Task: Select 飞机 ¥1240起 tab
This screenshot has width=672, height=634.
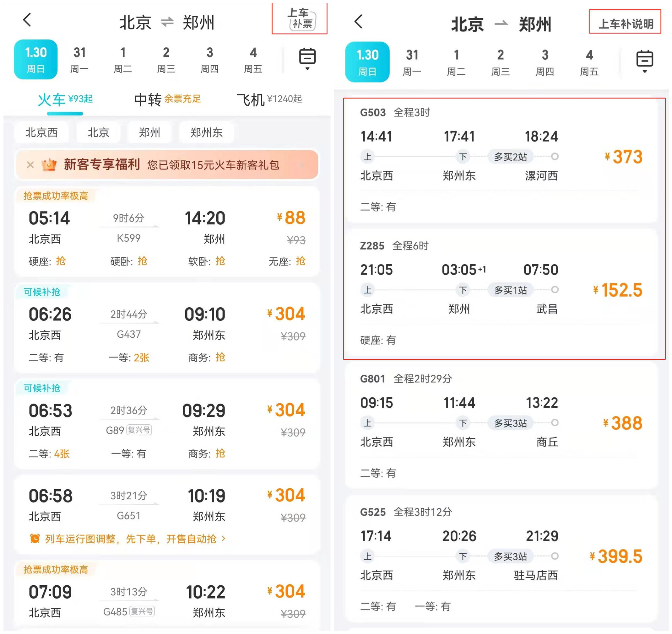Action: [269, 99]
